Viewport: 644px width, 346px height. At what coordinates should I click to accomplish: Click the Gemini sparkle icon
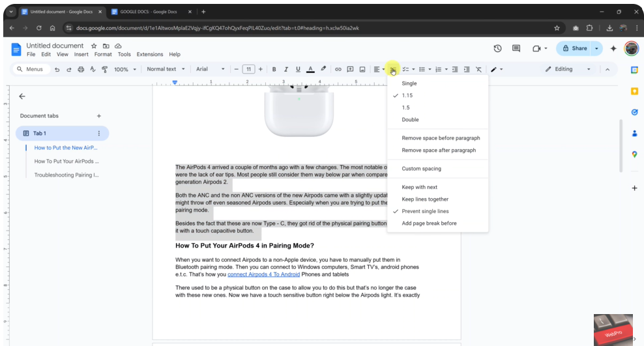click(x=613, y=48)
